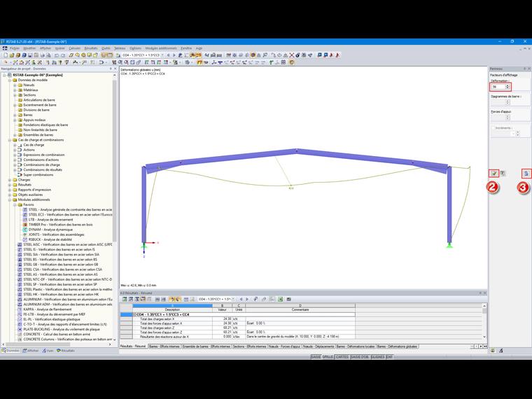This screenshot has width=532, height=399.
Task: Click the Excel export icon in results toolbar
Action: pos(281,300)
